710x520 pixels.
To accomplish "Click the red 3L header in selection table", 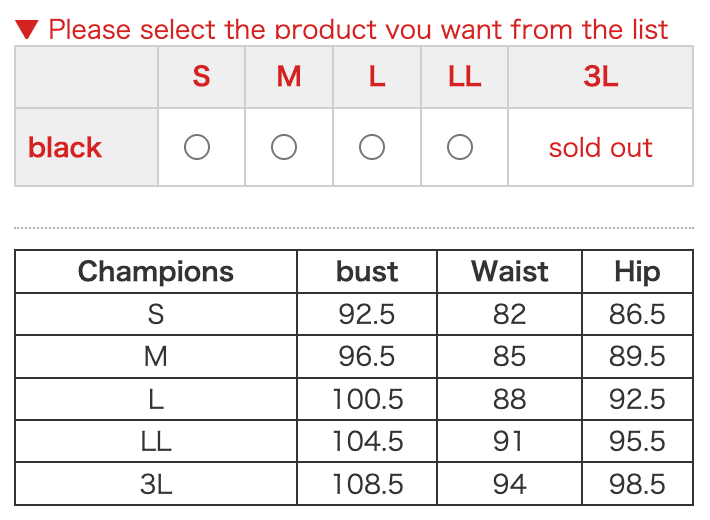I will click(x=600, y=77).
